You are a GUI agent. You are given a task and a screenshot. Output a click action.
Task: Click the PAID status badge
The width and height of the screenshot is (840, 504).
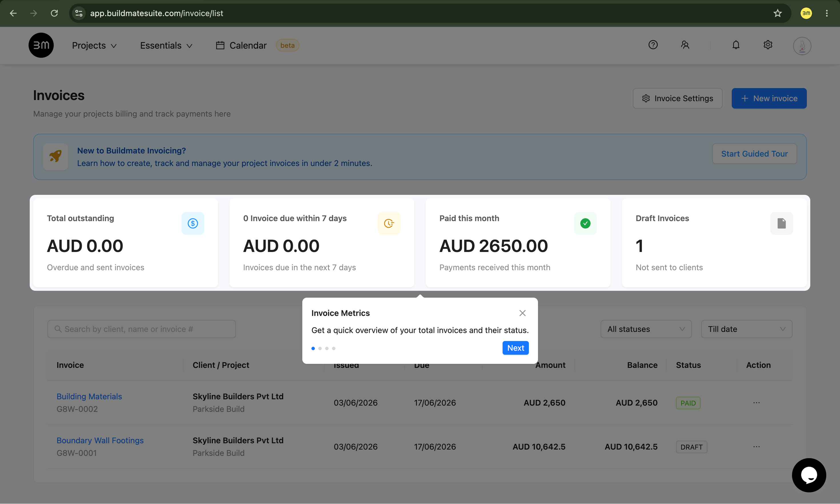pos(688,403)
